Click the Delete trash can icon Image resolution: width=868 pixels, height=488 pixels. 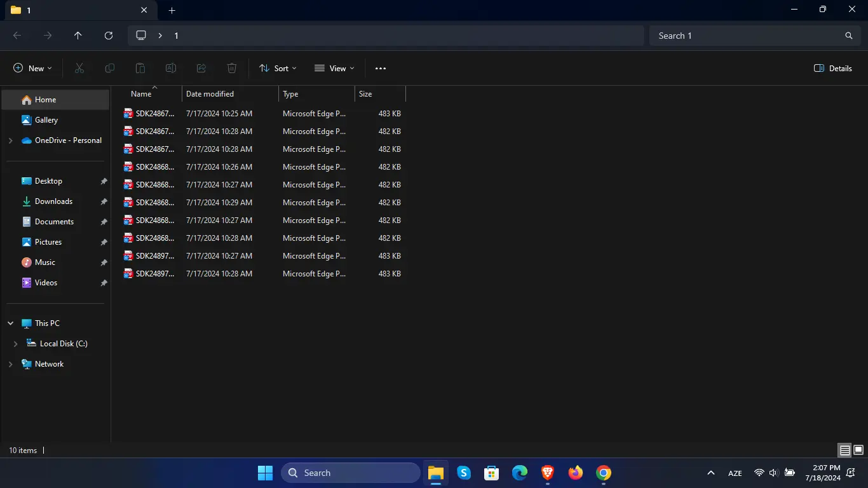coord(232,68)
